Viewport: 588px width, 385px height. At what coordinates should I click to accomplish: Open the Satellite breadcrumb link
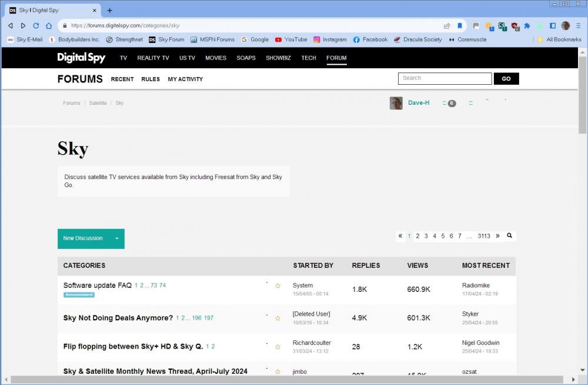(98, 103)
